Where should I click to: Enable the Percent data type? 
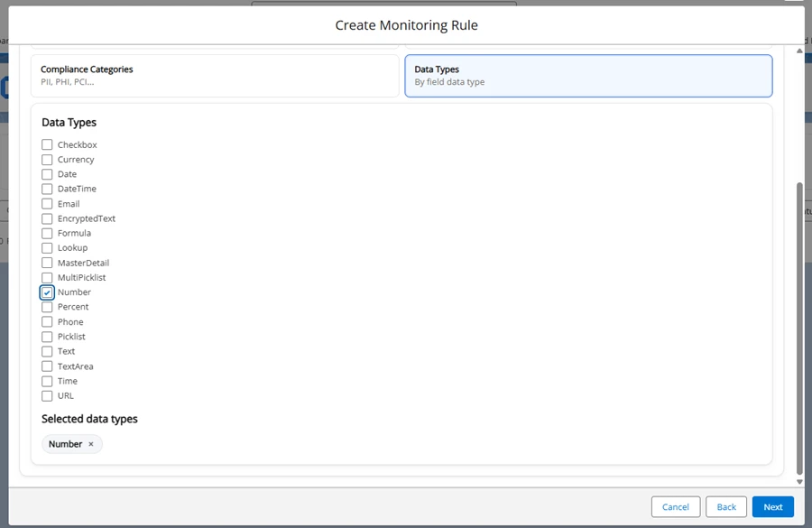[46, 307]
